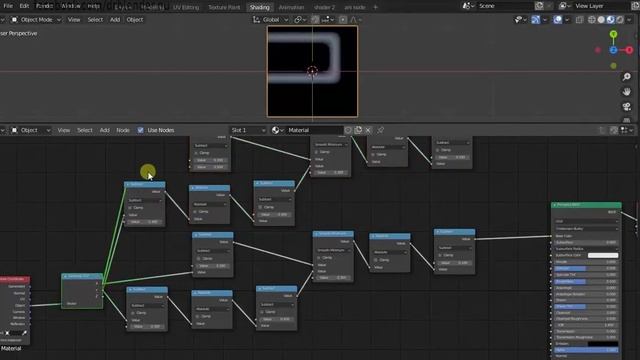Click the Scene name field

[504, 6]
